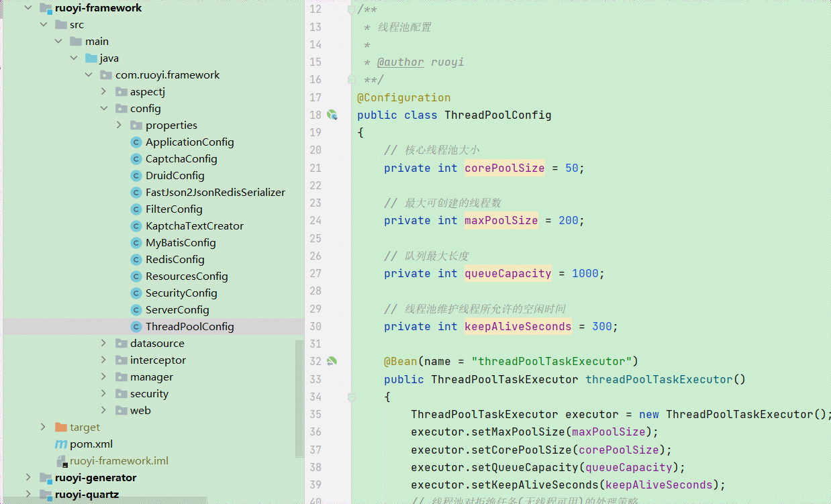Click the keepAliveSeconds field on line 30
The width and height of the screenshot is (831, 504).
[x=518, y=326]
